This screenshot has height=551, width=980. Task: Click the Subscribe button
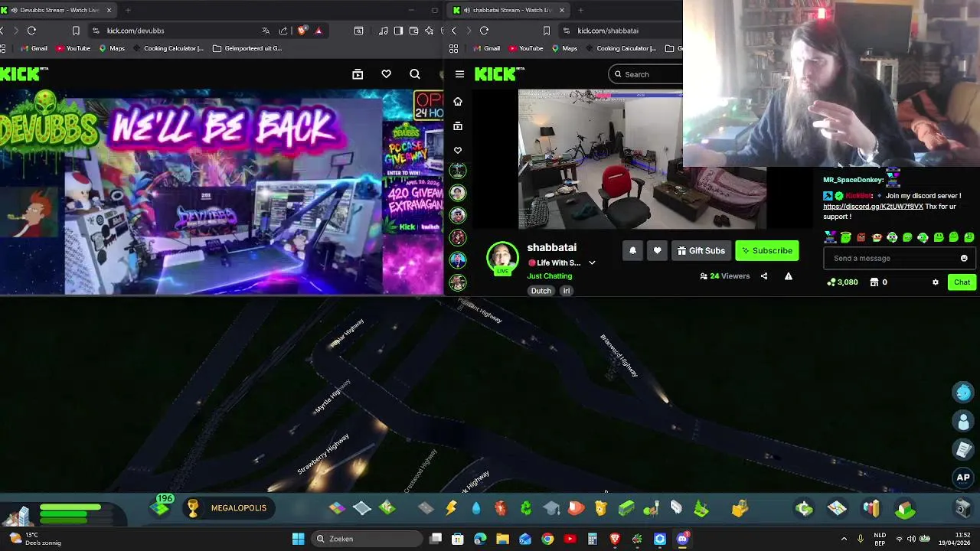coord(767,251)
